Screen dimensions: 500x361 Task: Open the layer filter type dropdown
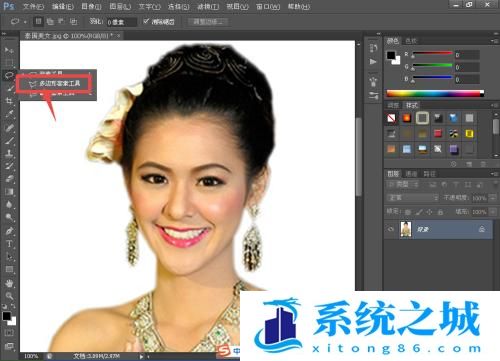(403, 184)
